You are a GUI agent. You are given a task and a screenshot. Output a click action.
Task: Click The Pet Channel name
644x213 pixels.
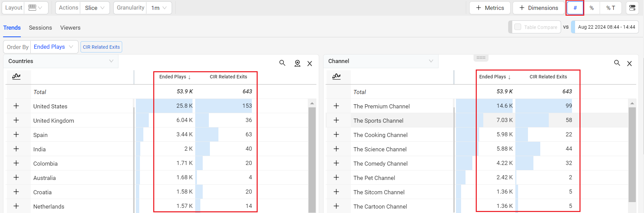pyautogui.click(x=374, y=178)
